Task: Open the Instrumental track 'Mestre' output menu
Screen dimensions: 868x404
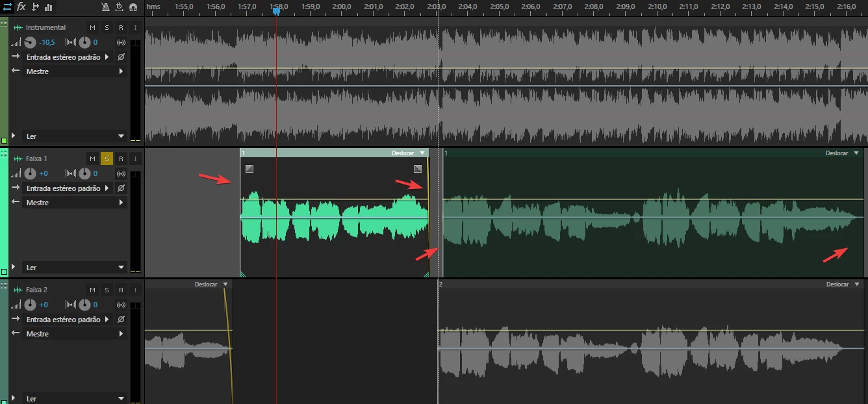Action: pyautogui.click(x=75, y=71)
